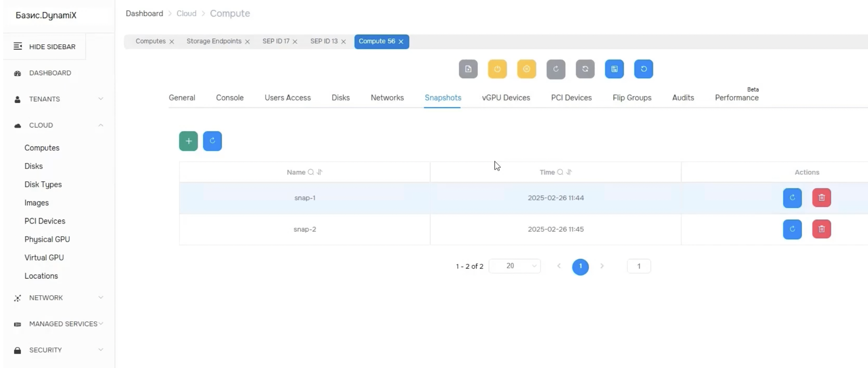Delete the snap-1 snapshot
868x368 pixels.
click(821, 198)
